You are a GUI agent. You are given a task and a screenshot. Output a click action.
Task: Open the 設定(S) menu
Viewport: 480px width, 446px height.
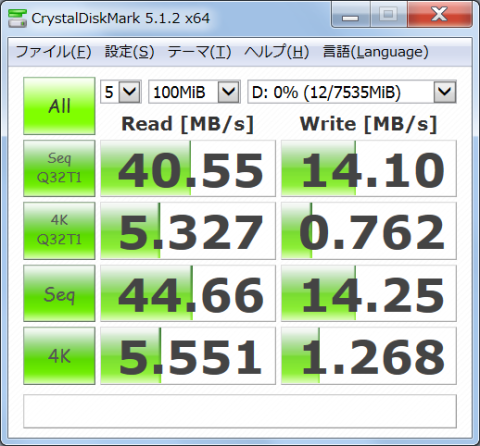pyautogui.click(x=129, y=52)
